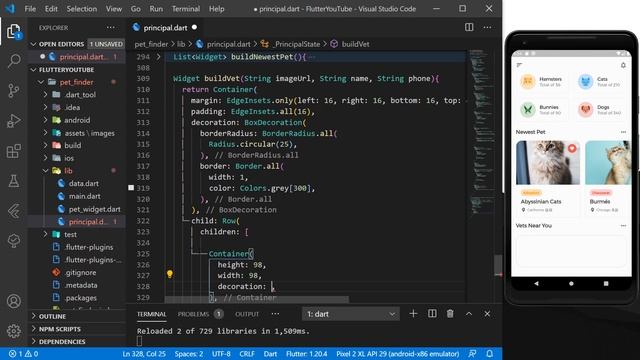Open the Explorer view in activity bar
This screenshot has height=360, width=640.
pos(13,31)
